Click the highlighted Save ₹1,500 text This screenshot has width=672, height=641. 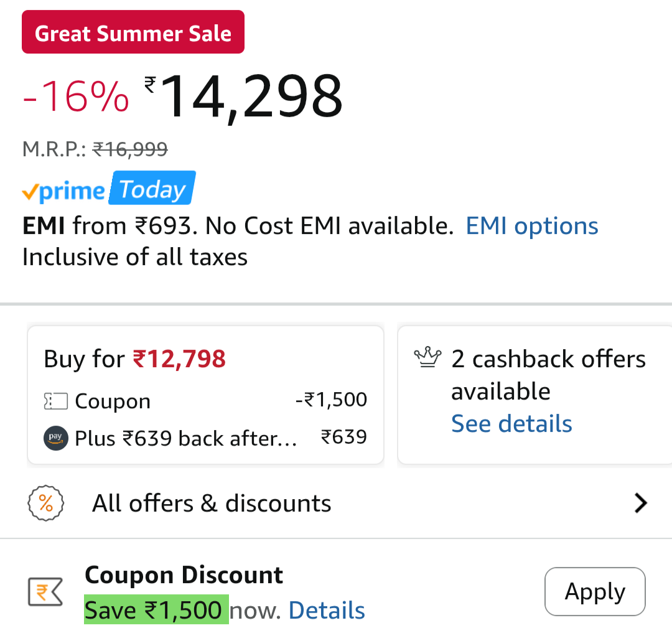tap(156, 611)
